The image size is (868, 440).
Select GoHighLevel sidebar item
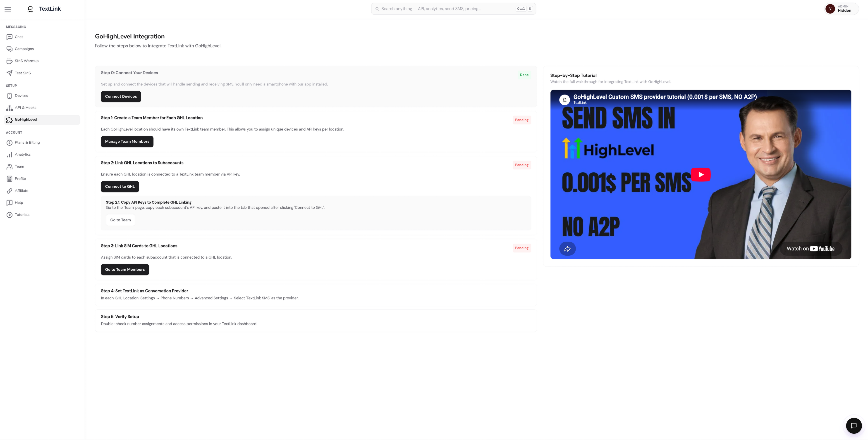(x=42, y=120)
